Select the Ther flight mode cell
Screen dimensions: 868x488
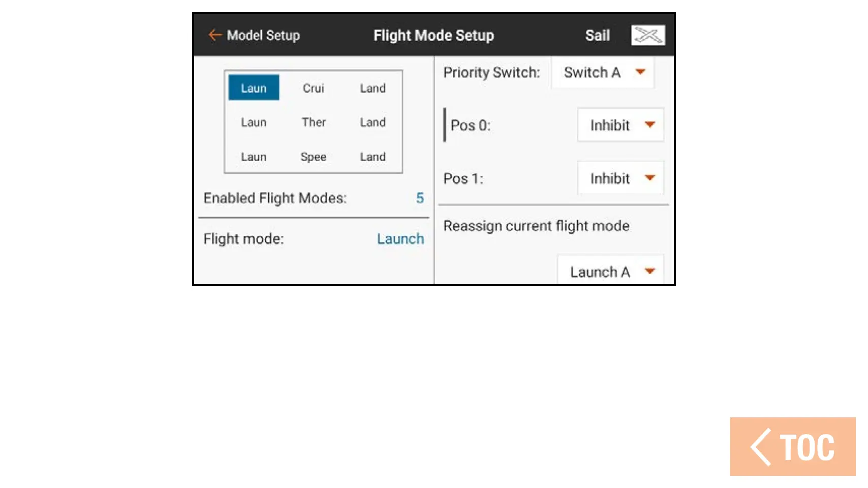pos(314,123)
